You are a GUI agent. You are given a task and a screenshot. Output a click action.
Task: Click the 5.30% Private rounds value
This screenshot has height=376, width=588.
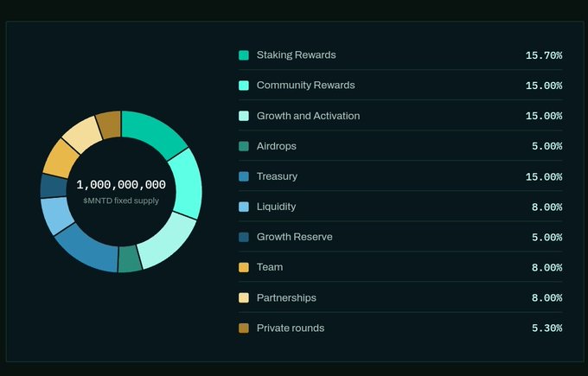[546, 328]
